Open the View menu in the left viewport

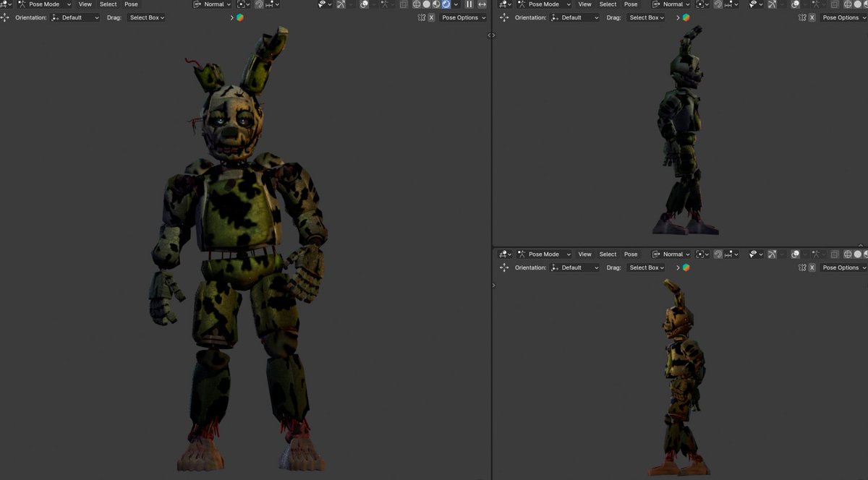point(85,4)
